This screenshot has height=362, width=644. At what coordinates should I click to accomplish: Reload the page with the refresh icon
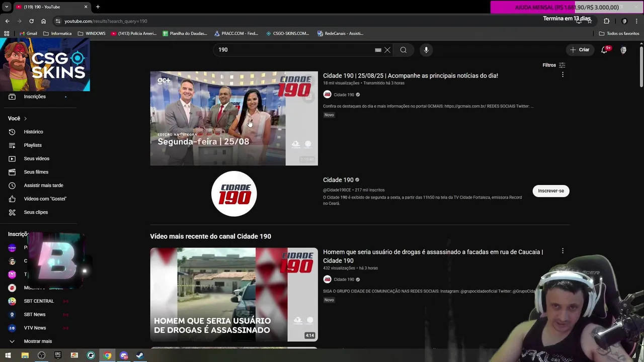tap(31, 21)
